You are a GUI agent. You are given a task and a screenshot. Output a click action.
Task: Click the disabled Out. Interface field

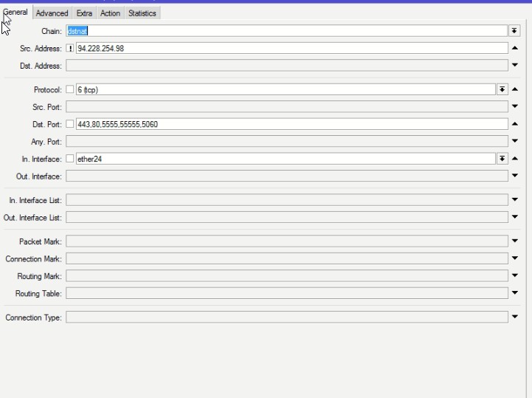(x=287, y=176)
